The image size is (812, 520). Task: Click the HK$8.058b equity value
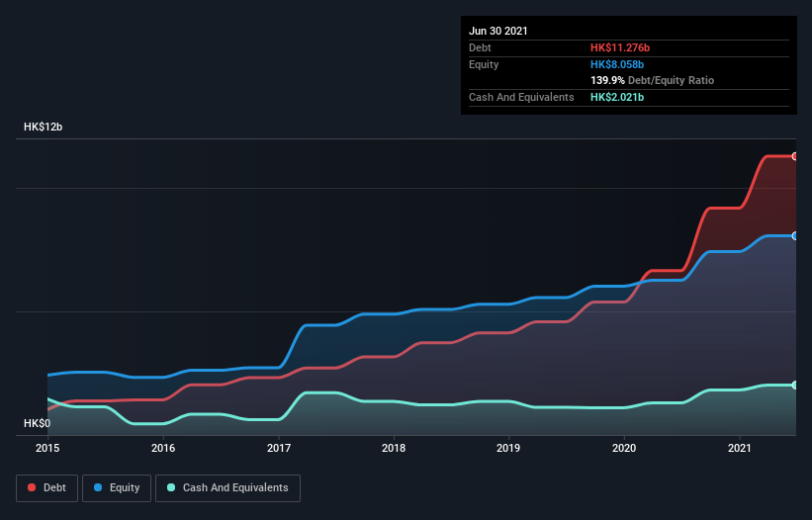pos(617,64)
